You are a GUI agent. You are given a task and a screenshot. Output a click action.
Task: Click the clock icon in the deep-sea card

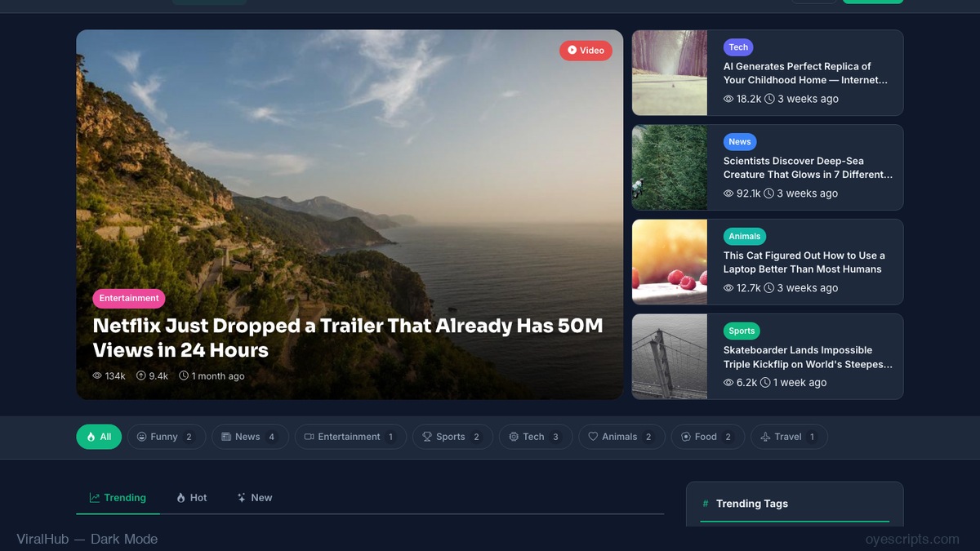point(769,193)
